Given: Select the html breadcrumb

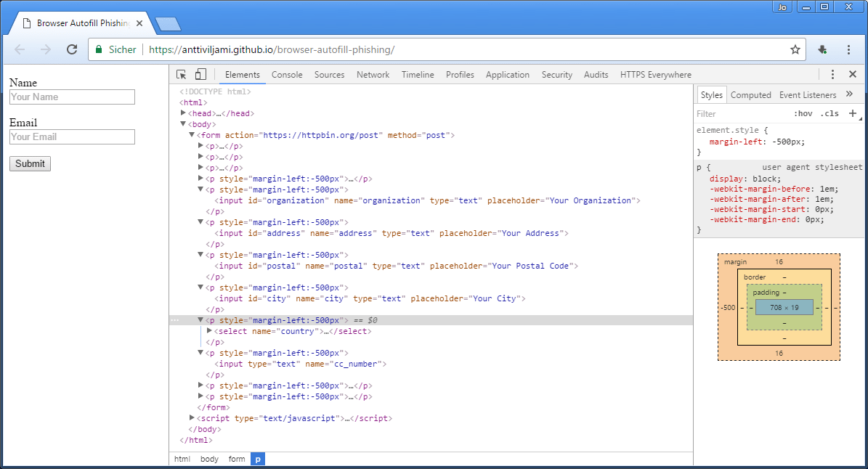Looking at the screenshot, I should [x=182, y=459].
